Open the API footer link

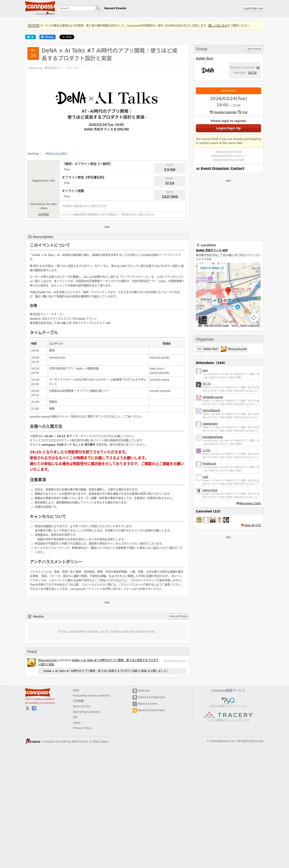[75, 717]
